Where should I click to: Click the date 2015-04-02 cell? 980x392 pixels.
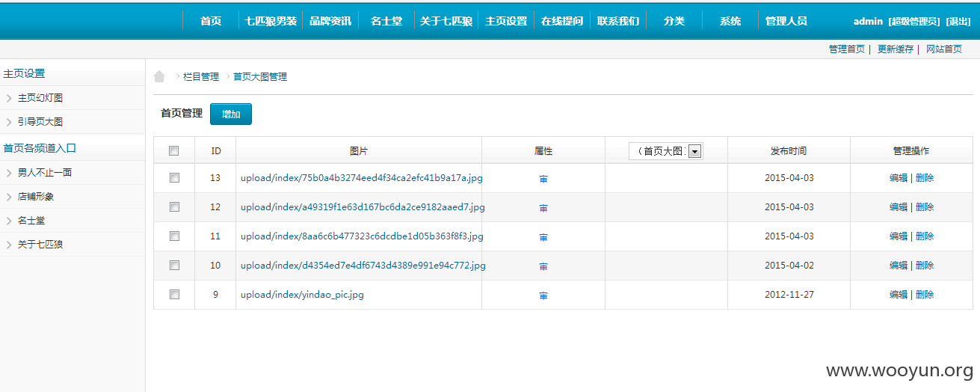point(789,266)
